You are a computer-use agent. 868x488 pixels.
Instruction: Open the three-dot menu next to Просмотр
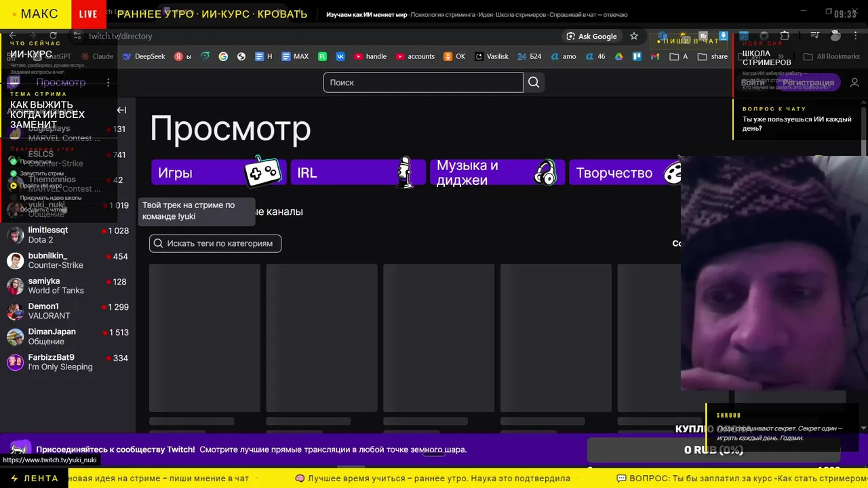coord(108,83)
